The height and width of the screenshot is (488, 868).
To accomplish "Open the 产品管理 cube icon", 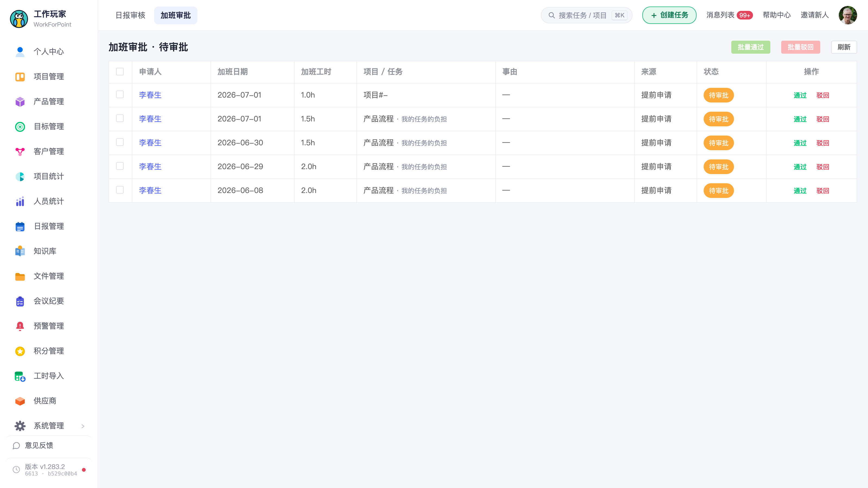I will [20, 102].
